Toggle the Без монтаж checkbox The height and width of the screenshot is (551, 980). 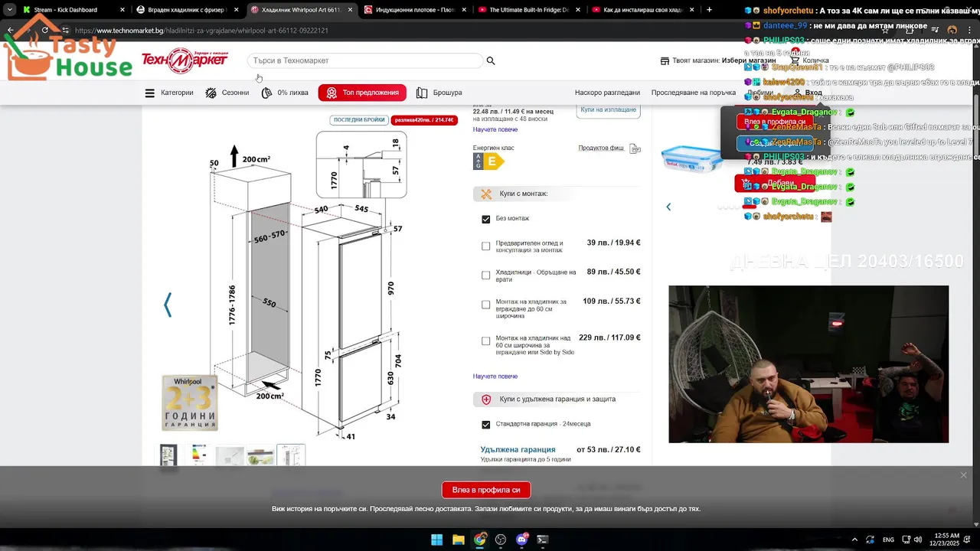pos(485,219)
